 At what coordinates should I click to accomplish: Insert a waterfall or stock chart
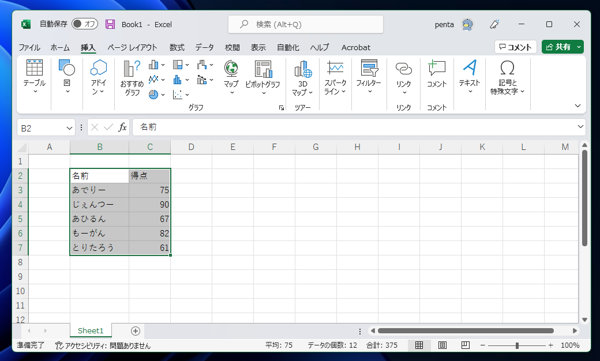tap(202, 65)
